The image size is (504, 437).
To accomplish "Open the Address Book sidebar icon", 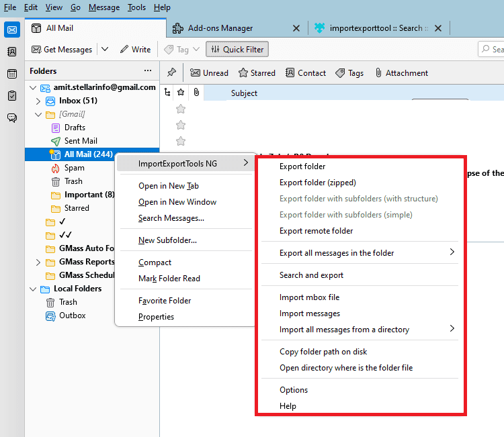I will point(12,52).
